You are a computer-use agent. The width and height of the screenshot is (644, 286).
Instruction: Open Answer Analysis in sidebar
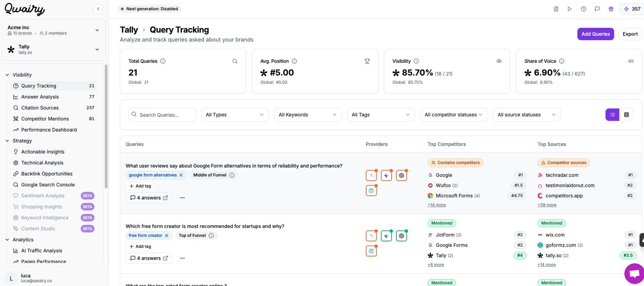tap(54, 97)
